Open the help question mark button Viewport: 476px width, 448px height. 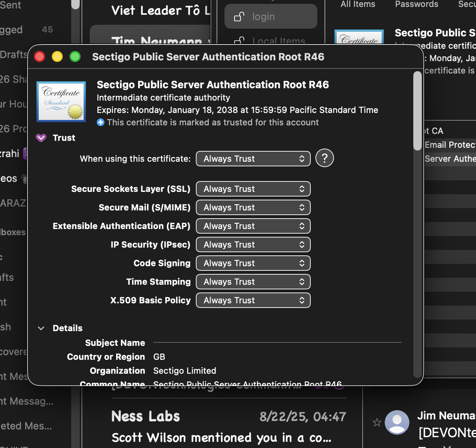[324, 158]
